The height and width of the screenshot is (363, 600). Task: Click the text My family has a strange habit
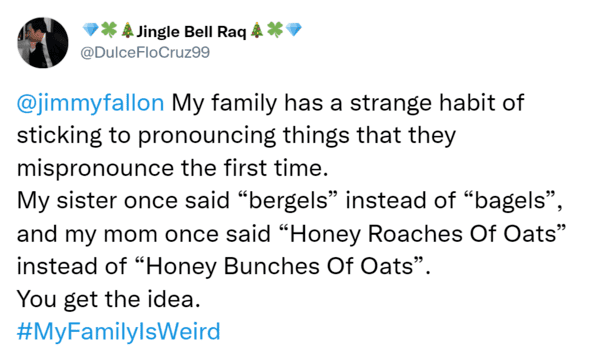[x=333, y=103]
